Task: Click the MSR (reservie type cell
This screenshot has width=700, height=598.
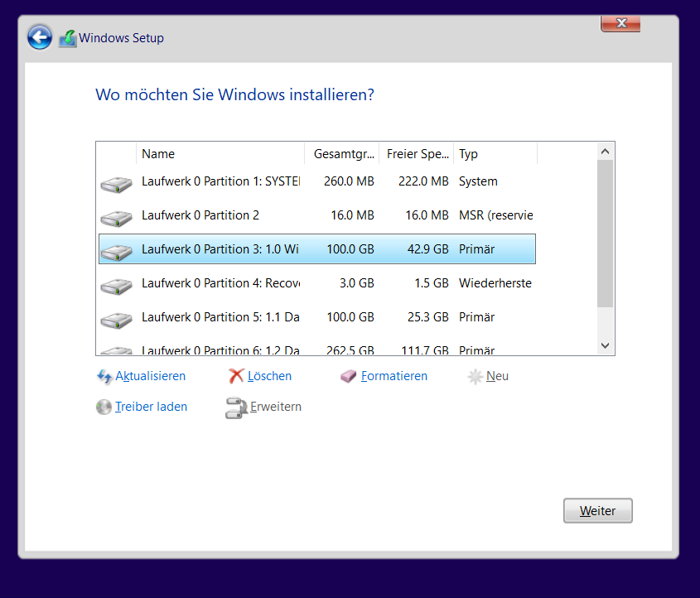Action: click(496, 215)
